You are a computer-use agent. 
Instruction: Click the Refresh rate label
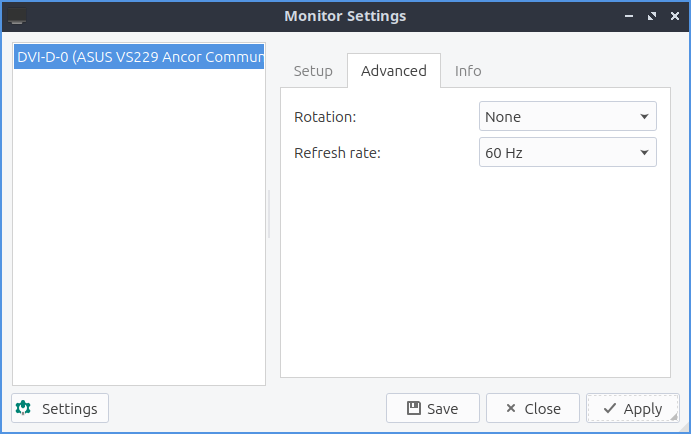tap(337, 153)
